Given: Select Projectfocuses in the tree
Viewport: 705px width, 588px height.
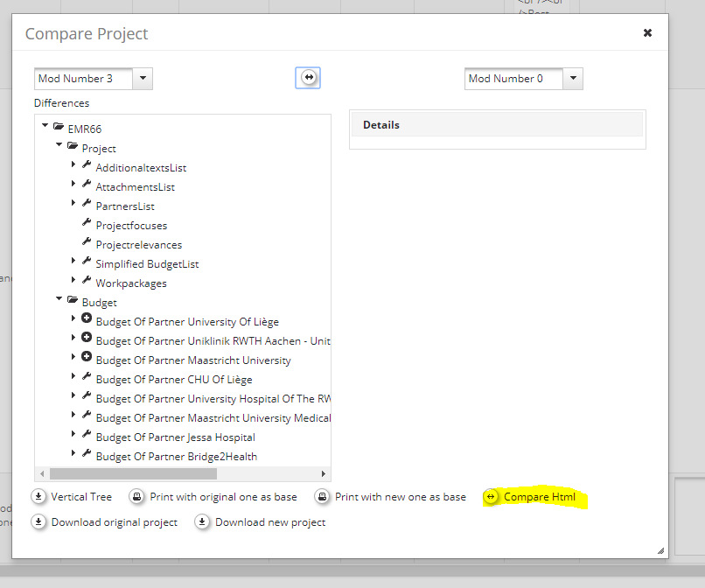Looking at the screenshot, I should (x=131, y=226).
